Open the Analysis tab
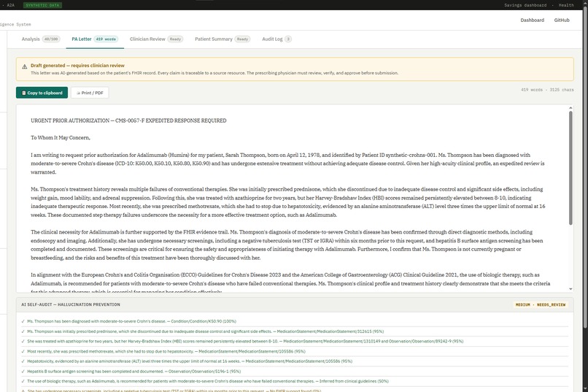 coord(41,39)
